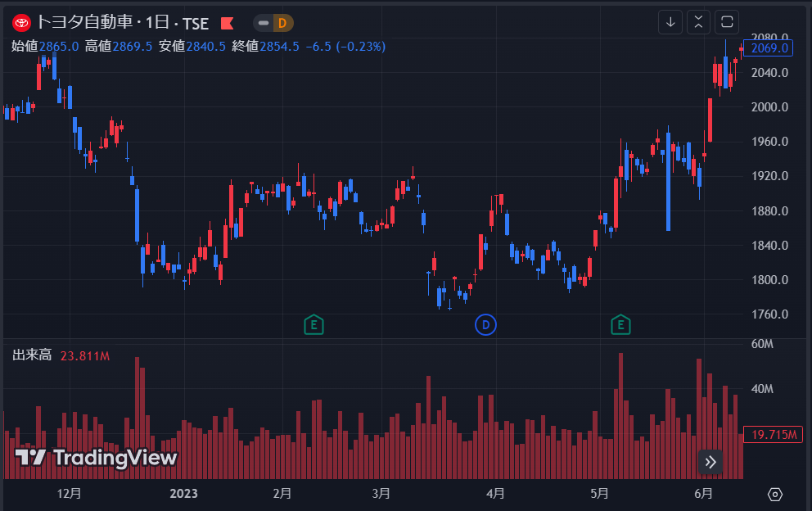Click the green E earnings icon below February
Image resolution: width=812 pixels, height=511 pixels.
314,324
